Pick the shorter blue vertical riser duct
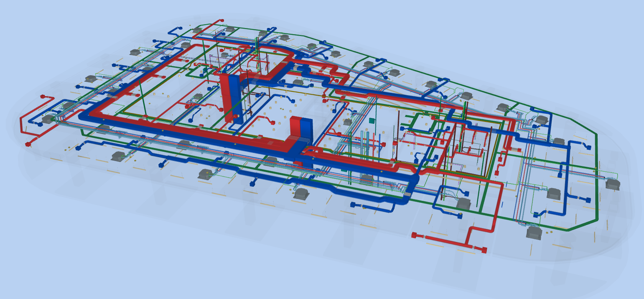Screen dimensions: 644x299 306,129
